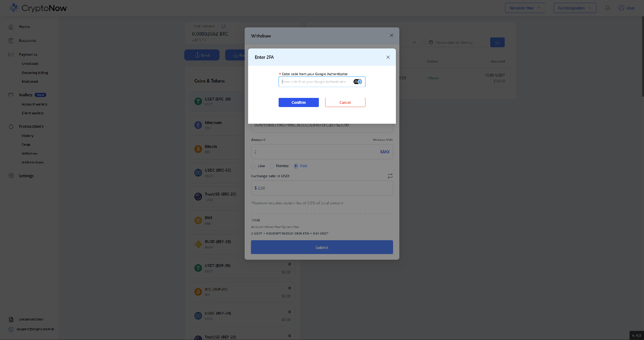Click the USDT (BEP-20) coin icon
644x340 pixels.
point(198,268)
